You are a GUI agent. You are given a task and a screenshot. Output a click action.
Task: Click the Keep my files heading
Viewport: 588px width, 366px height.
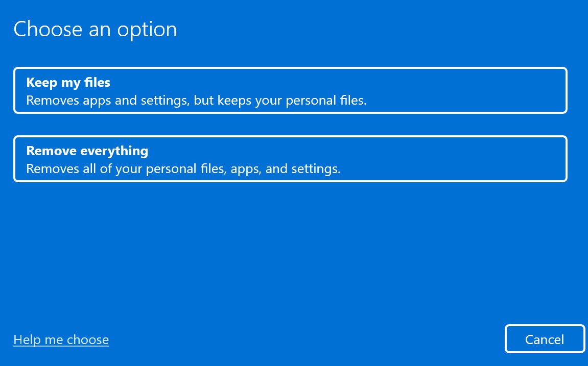pos(68,82)
